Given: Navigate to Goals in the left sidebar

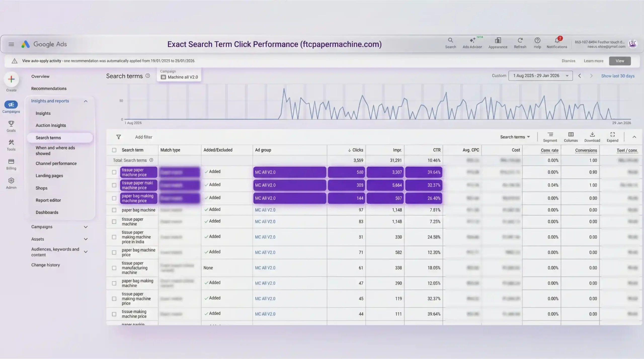Looking at the screenshot, I should pos(11,126).
